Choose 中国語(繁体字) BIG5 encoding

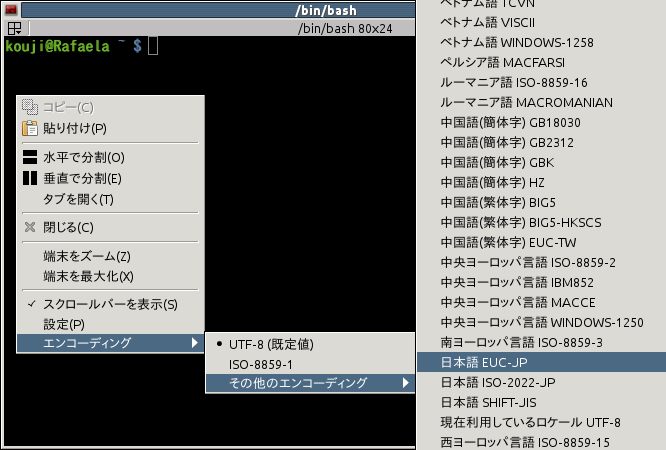[x=542, y=202]
